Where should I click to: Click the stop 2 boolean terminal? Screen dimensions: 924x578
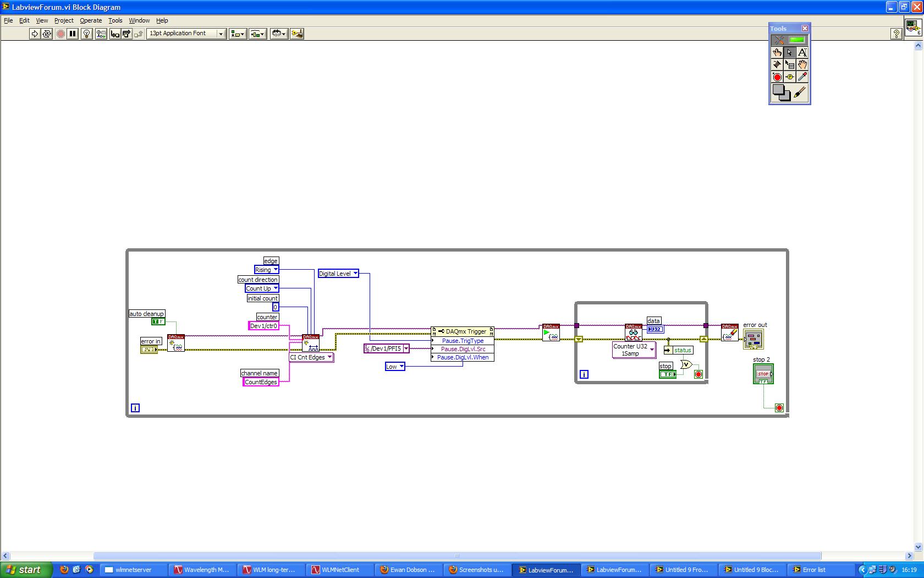tap(763, 374)
